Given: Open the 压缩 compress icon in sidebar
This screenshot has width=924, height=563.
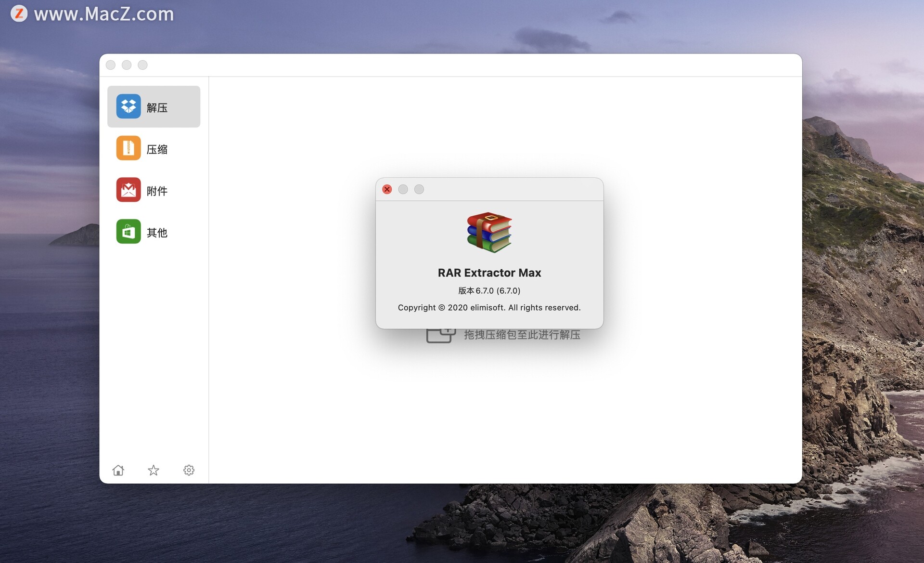Looking at the screenshot, I should point(128,148).
